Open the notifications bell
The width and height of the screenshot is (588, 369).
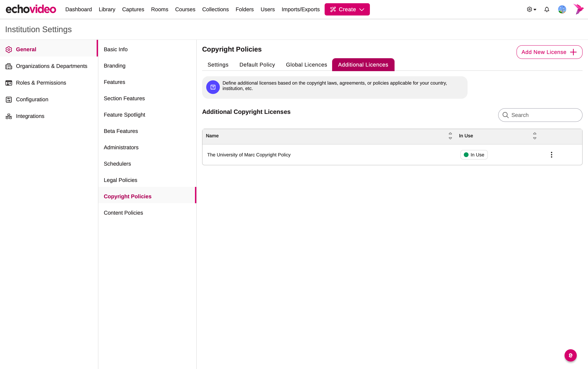click(546, 9)
